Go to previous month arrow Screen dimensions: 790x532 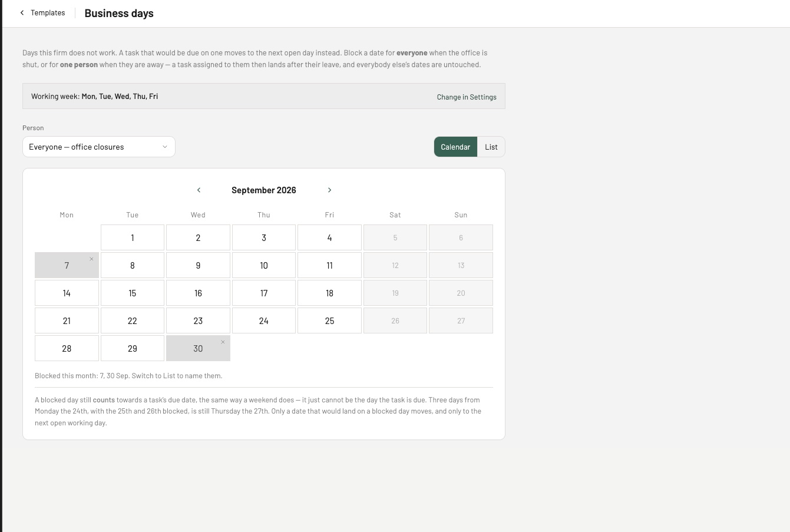pos(199,190)
